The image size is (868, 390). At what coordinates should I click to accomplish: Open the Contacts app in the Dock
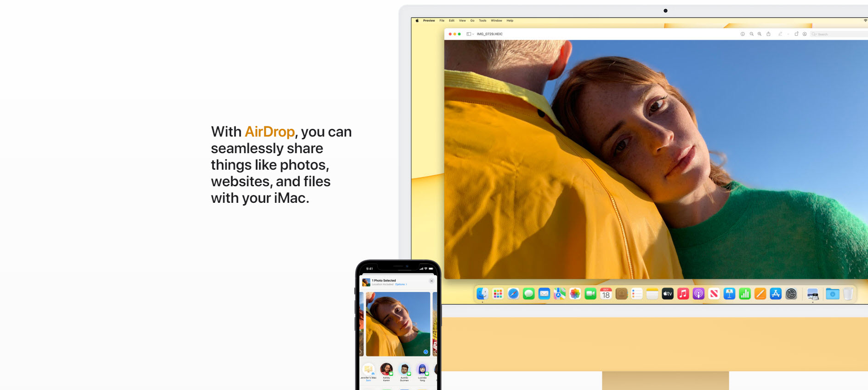point(621,293)
